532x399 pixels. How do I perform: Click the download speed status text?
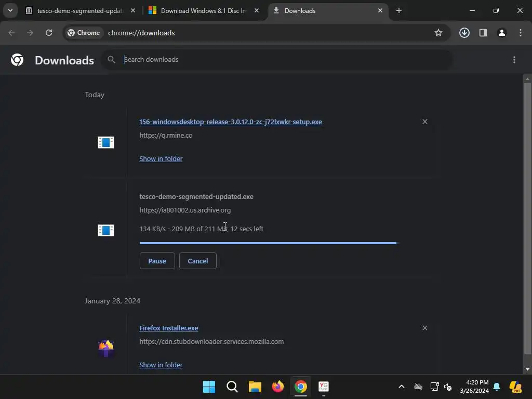point(201,229)
